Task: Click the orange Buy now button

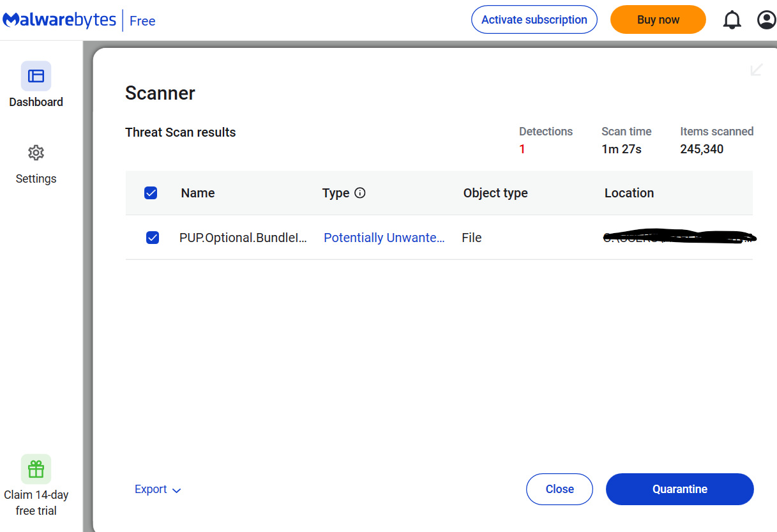Action: pos(658,20)
